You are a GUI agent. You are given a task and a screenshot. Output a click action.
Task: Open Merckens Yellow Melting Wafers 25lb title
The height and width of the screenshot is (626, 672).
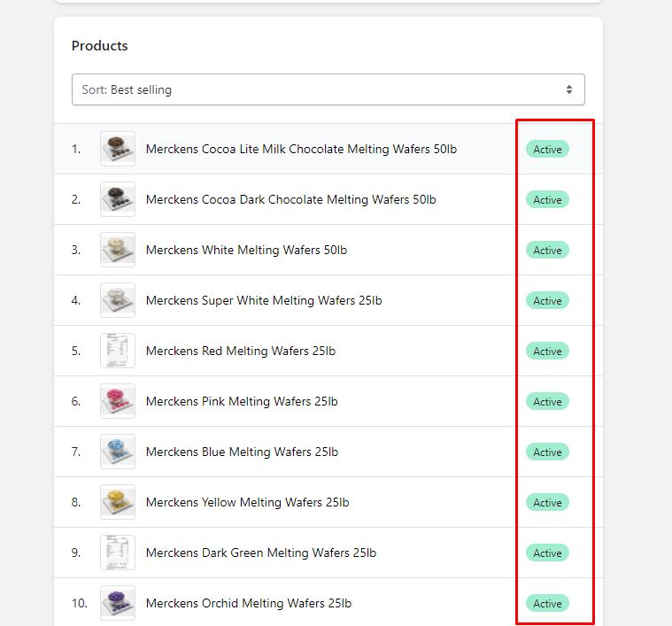(x=248, y=503)
